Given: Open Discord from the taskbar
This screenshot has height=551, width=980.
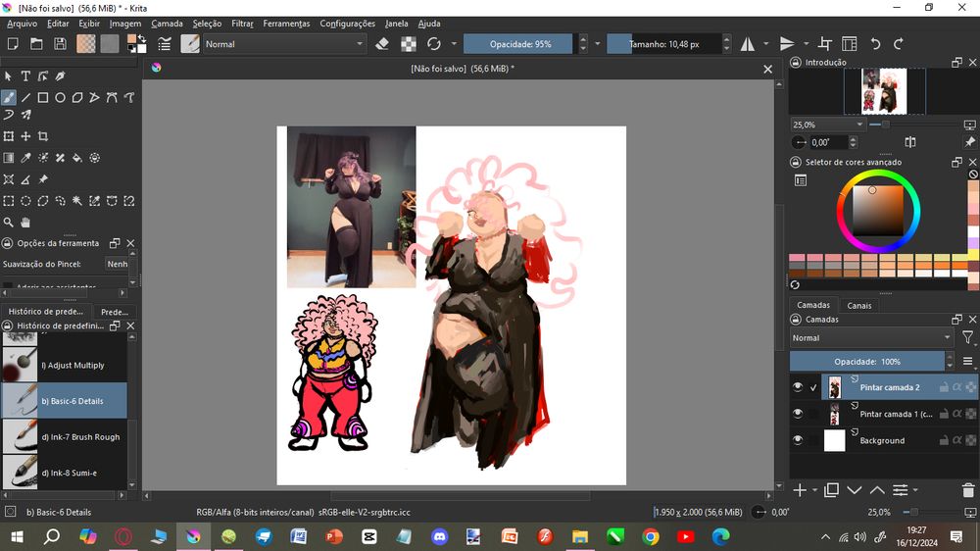Looking at the screenshot, I should 439,536.
